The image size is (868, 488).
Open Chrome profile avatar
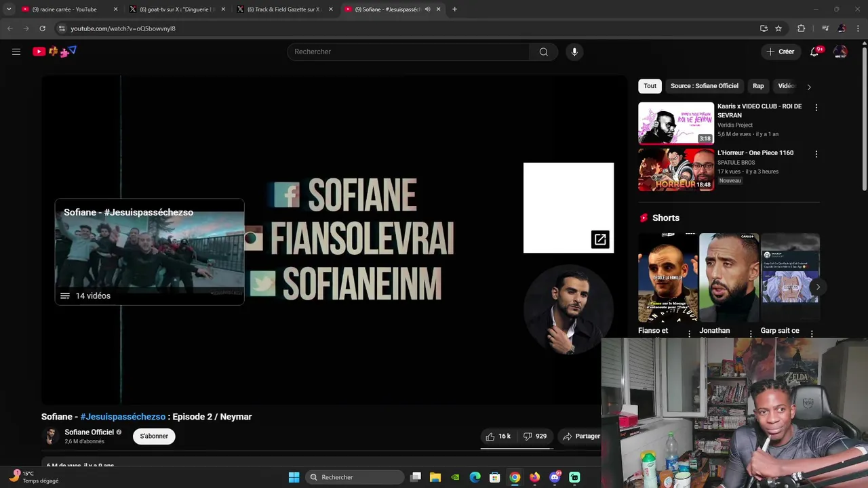click(842, 28)
